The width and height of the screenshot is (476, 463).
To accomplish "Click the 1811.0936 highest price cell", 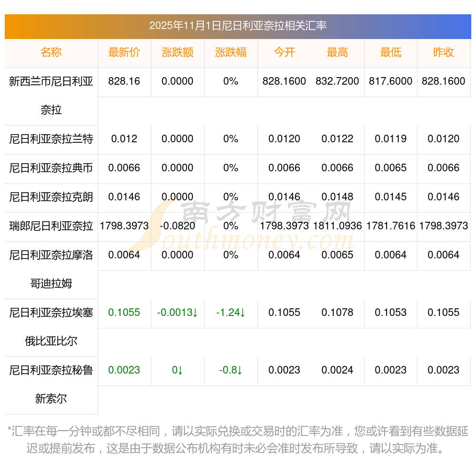I will tap(337, 226).
